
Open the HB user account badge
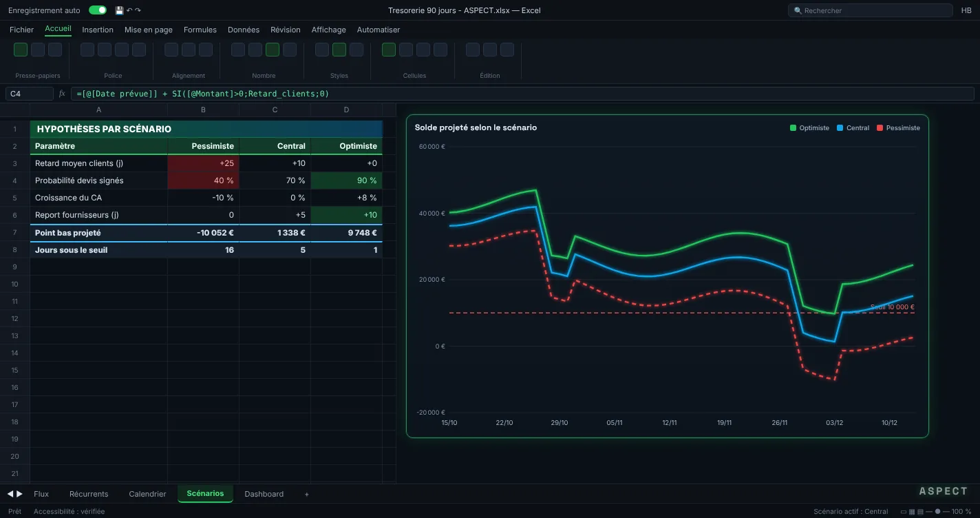[x=966, y=10]
